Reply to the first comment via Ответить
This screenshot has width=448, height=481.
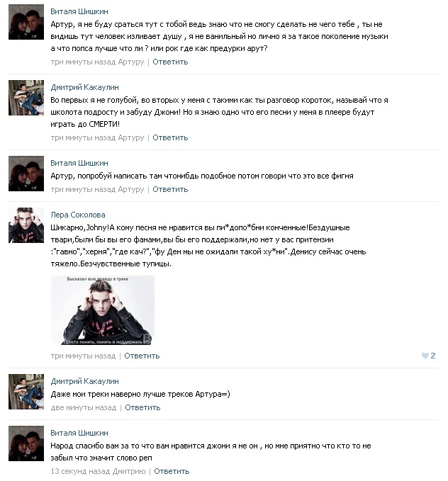click(x=170, y=62)
